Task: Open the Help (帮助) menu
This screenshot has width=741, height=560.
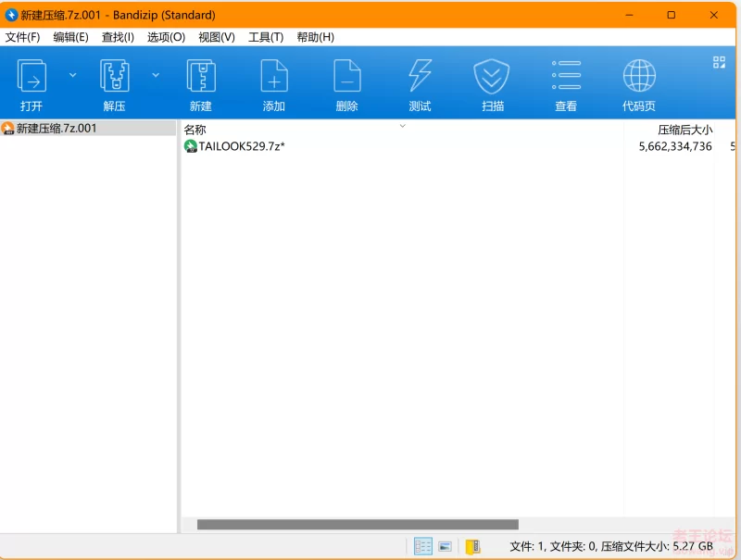Action: [x=316, y=37]
